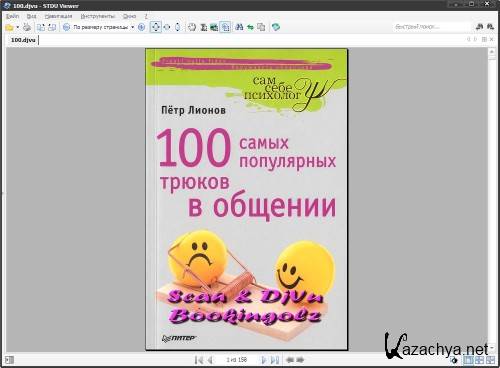
Task: Toggle the highlighted selection mode icon
Action: click(225, 27)
